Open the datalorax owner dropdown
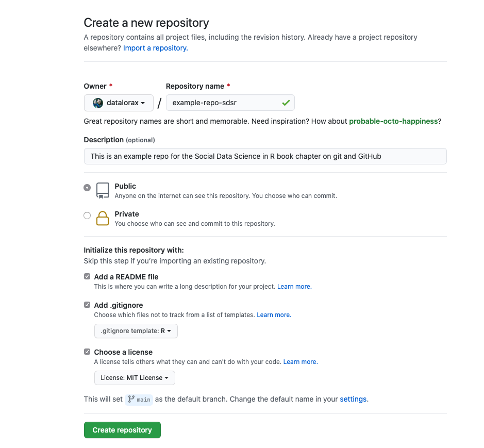 click(119, 103)
